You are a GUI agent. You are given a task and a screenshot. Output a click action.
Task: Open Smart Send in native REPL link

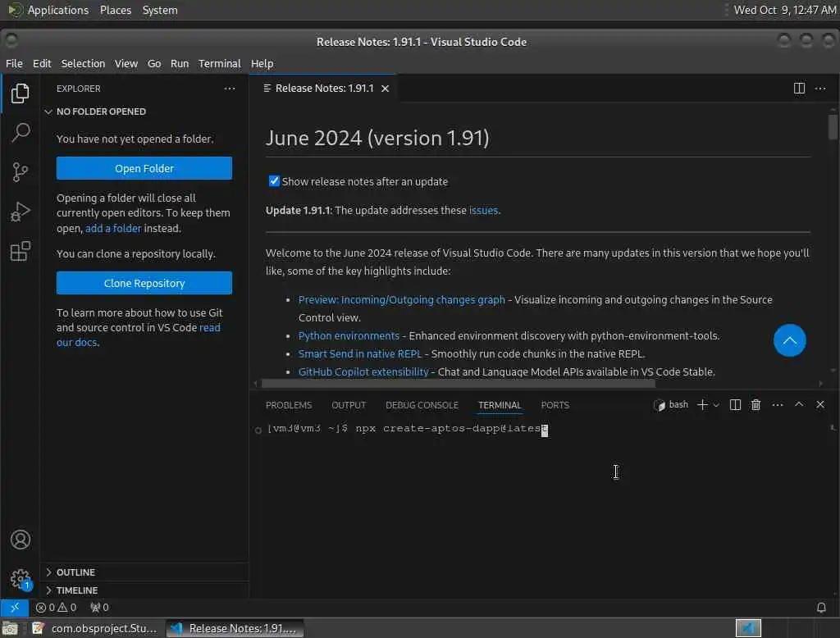(x=360, y=354)
